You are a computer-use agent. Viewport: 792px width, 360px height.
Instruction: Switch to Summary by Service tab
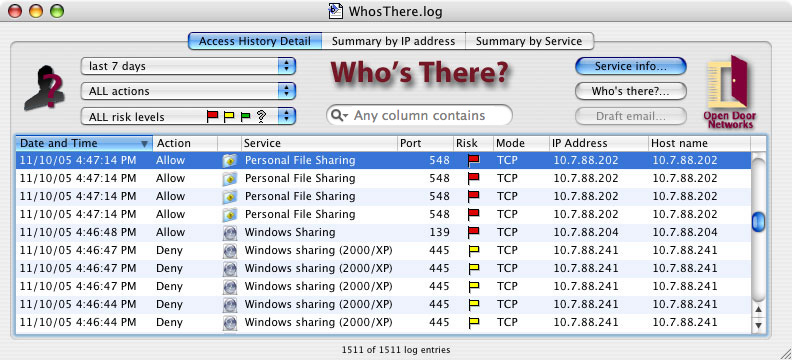pos(529,41)
